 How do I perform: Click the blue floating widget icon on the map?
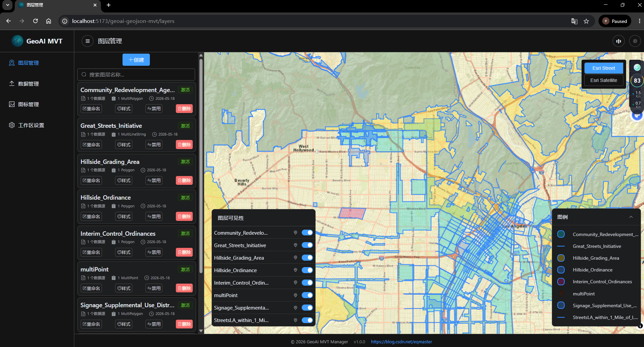(x=637, y=116)
